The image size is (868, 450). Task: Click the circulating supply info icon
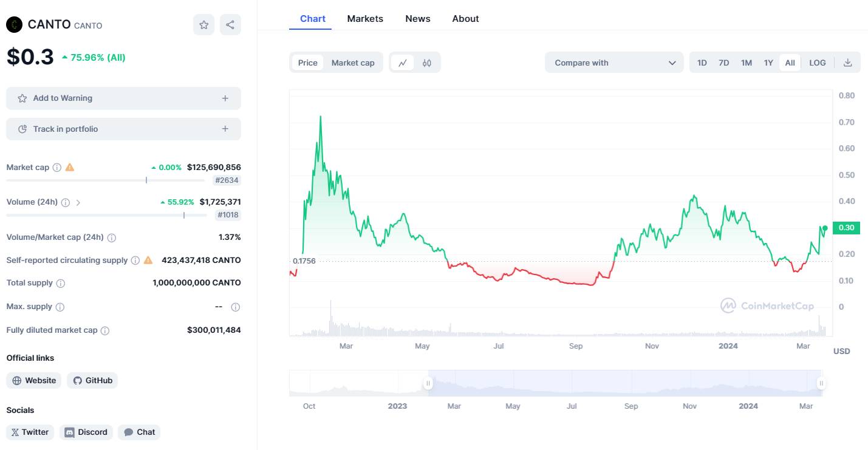[x=135, y=260]
